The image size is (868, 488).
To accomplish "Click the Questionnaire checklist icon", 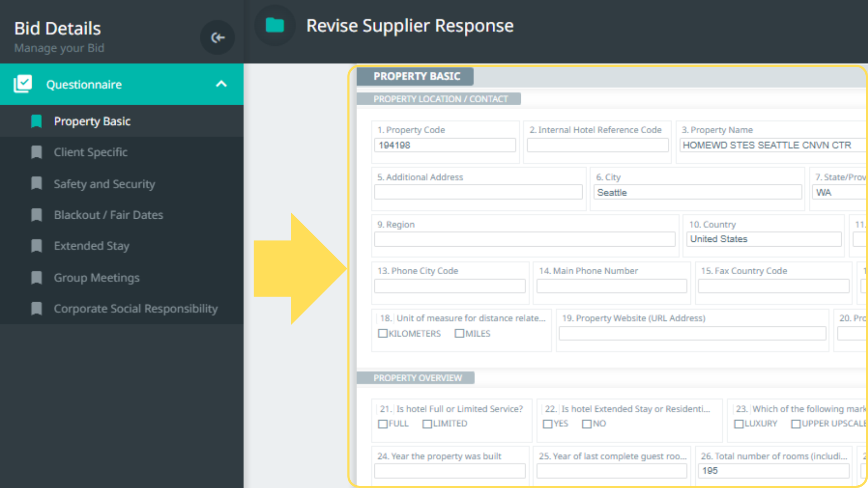I will (23, 84).
